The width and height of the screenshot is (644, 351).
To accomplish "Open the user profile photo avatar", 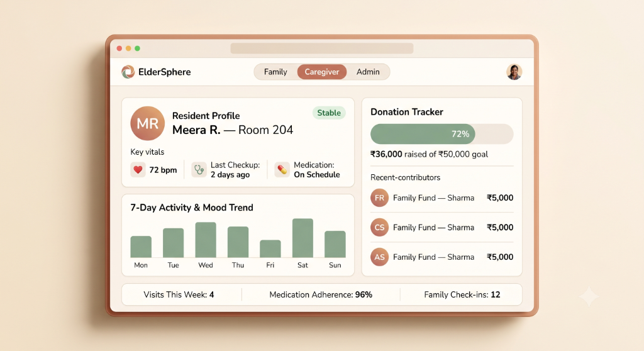I will [514, 72].
